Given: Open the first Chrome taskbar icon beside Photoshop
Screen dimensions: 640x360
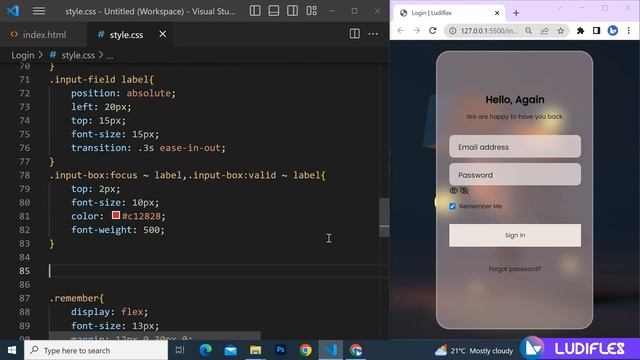Looking at the screenshot, I should click(305, 350).
